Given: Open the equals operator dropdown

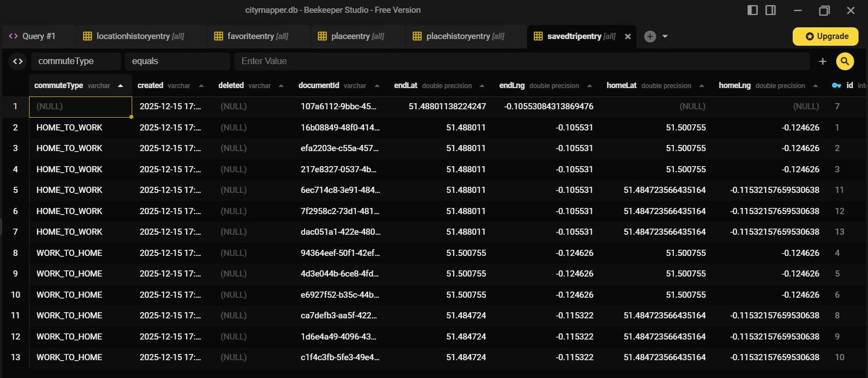Looking at the screenshot, I should point(177,61).
